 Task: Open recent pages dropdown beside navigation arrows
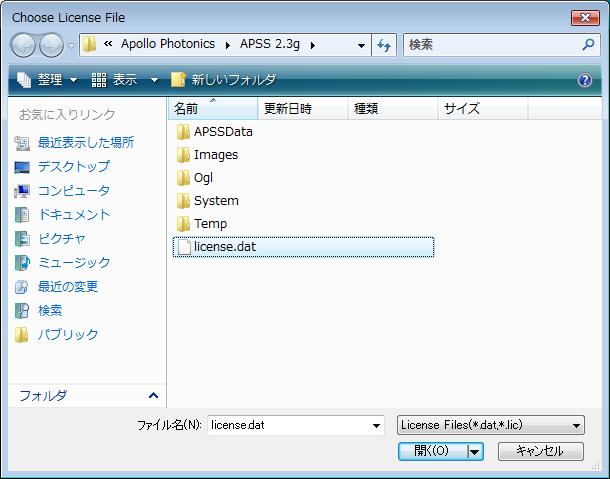(x=71, y=46)
